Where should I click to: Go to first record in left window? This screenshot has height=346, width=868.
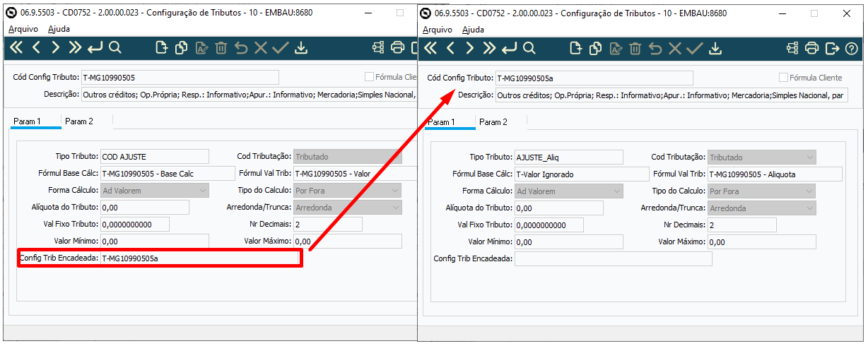click(16, 48)
